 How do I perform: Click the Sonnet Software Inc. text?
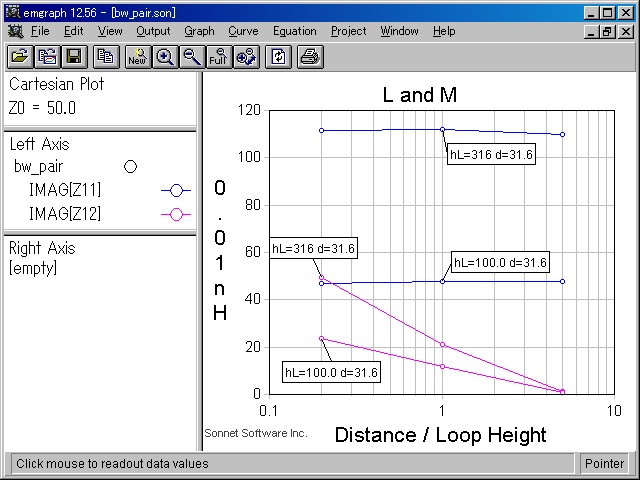coord(256,433)
